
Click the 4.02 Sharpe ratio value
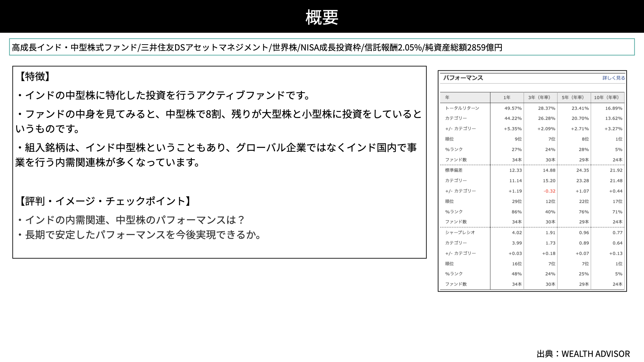click(x=517, y=233)
